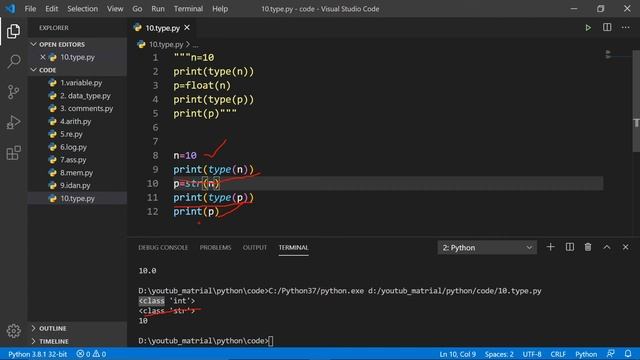Change encoding via UTF-8
This screenshot has height=360, width=640.
(532, 354)
